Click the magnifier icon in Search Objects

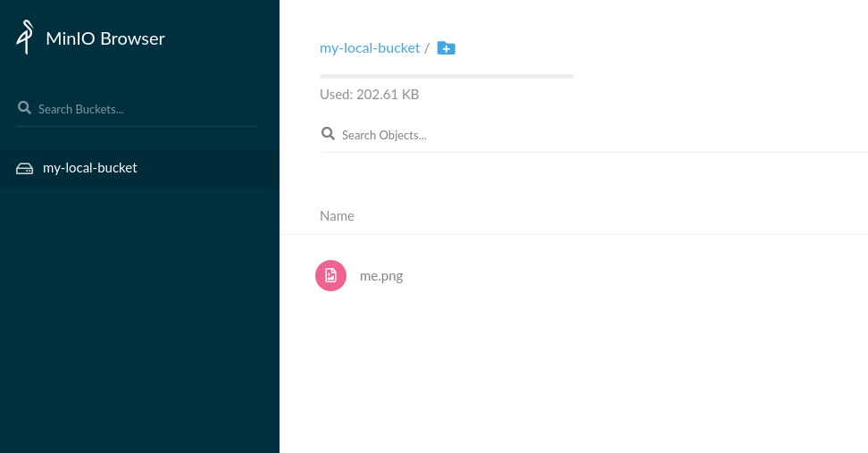point(328,133)
